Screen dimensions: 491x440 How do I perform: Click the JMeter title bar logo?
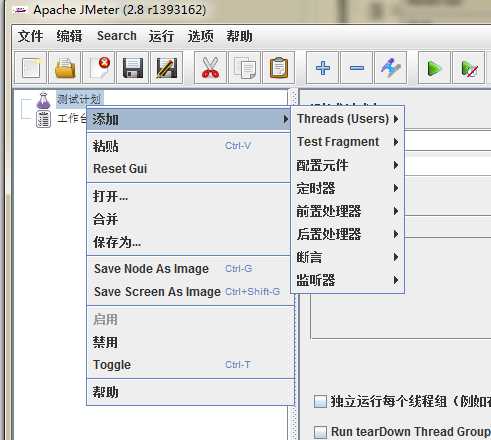21,10
